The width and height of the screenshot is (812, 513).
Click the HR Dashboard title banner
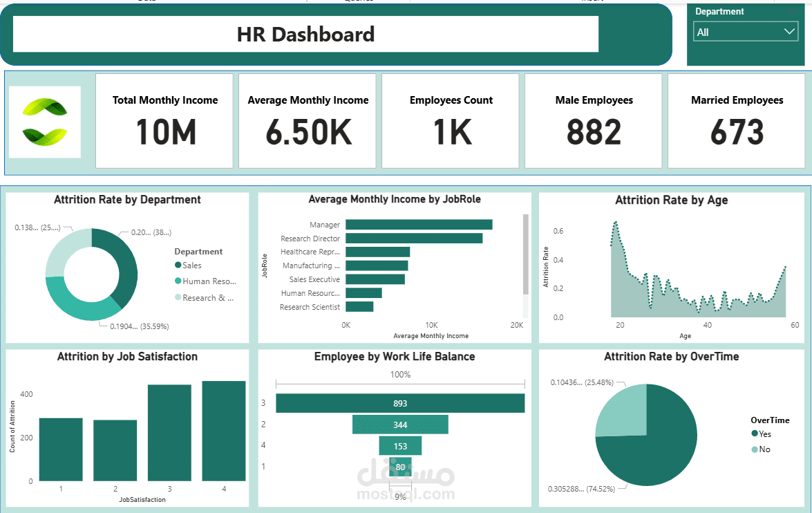coord(306,34)
